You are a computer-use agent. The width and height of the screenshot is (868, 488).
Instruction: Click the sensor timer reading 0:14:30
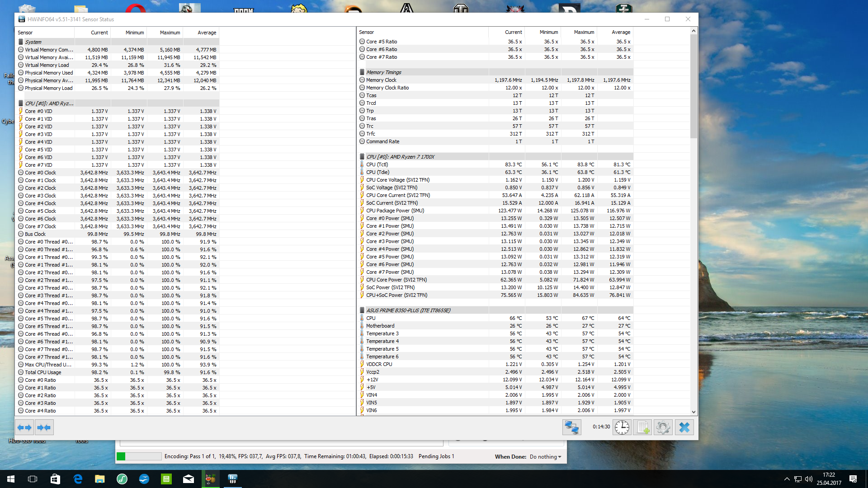click(601, 427)
